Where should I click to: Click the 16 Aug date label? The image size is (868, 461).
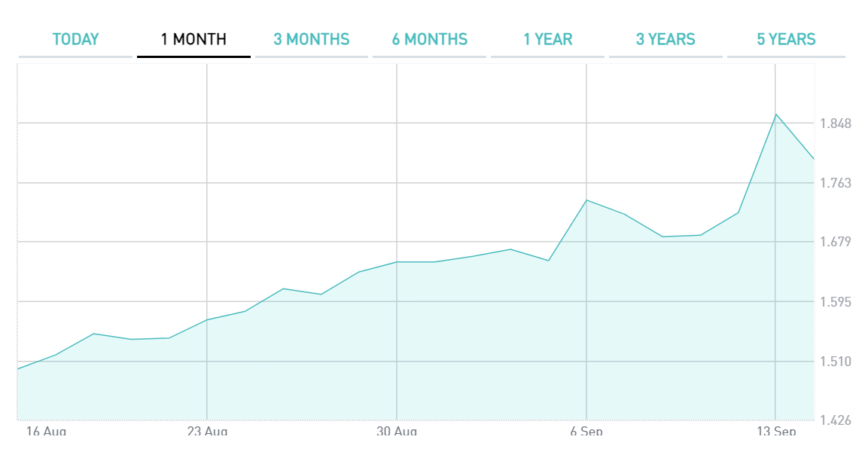pos(46,432)
